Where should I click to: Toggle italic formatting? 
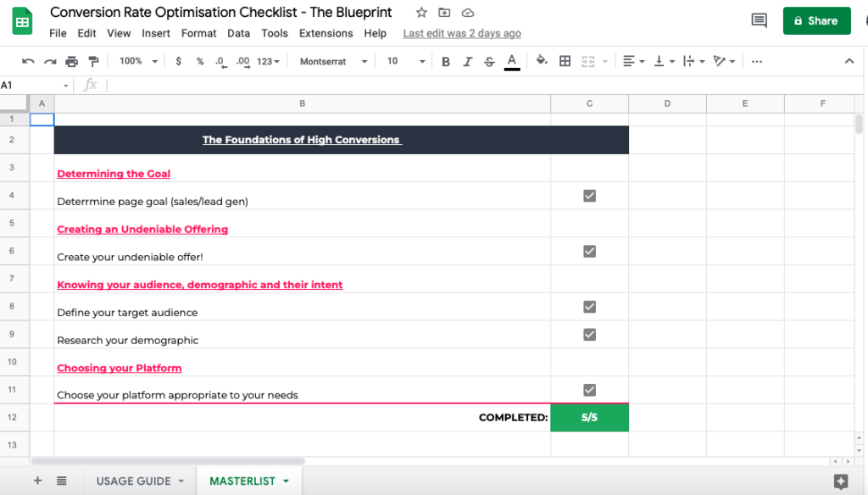(467, 62)
